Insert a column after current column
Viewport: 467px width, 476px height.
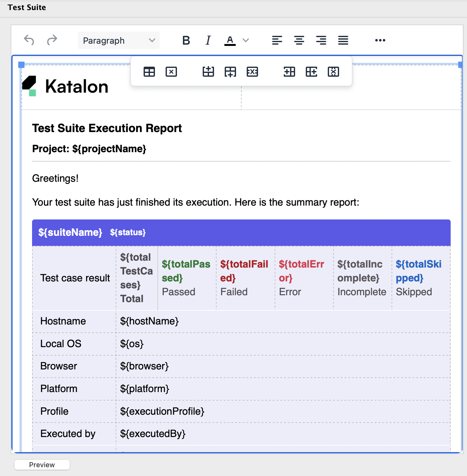click(x=311, y=72)
